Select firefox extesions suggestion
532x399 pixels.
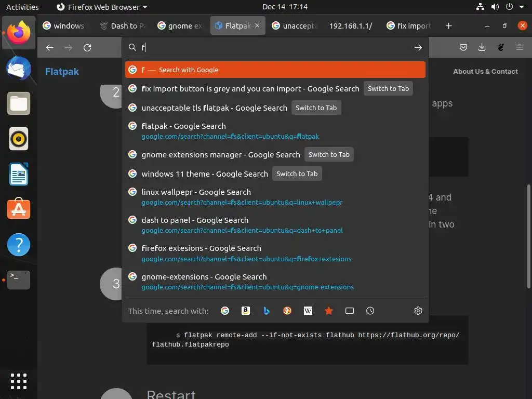(x=275, y=254)
